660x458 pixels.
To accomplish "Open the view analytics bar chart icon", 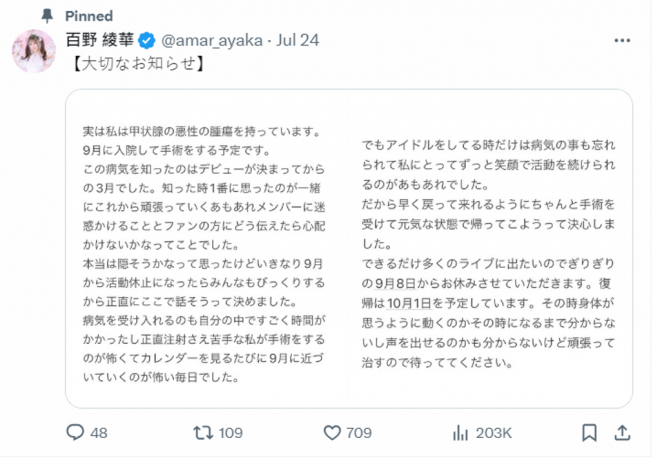I will coord(462,432).
